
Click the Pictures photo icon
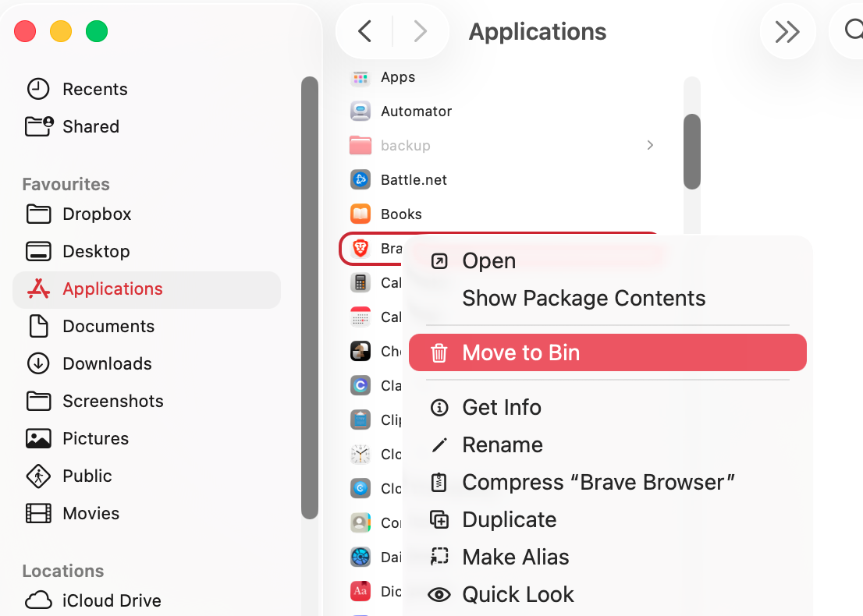(38, 438)
